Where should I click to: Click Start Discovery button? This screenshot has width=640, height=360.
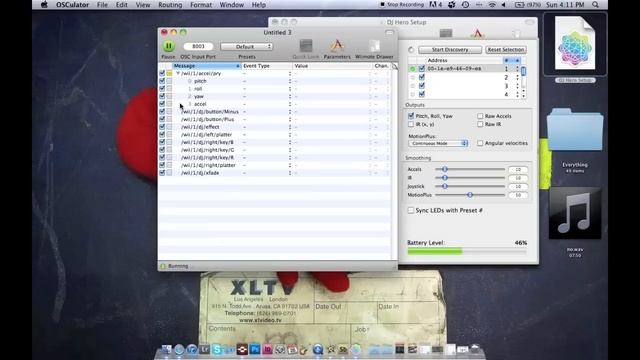coord(450,49)
